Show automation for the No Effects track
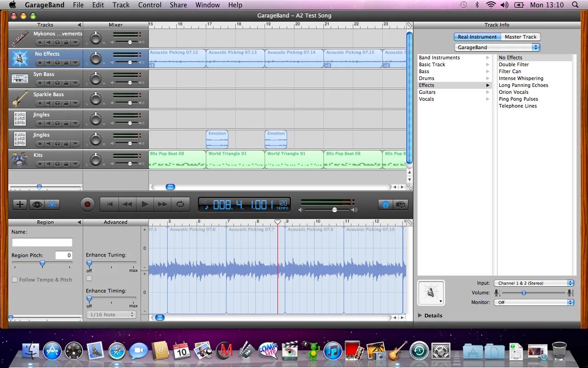This screenshot has width=588, height=368. pyautogui.click(x=75, y=63)
